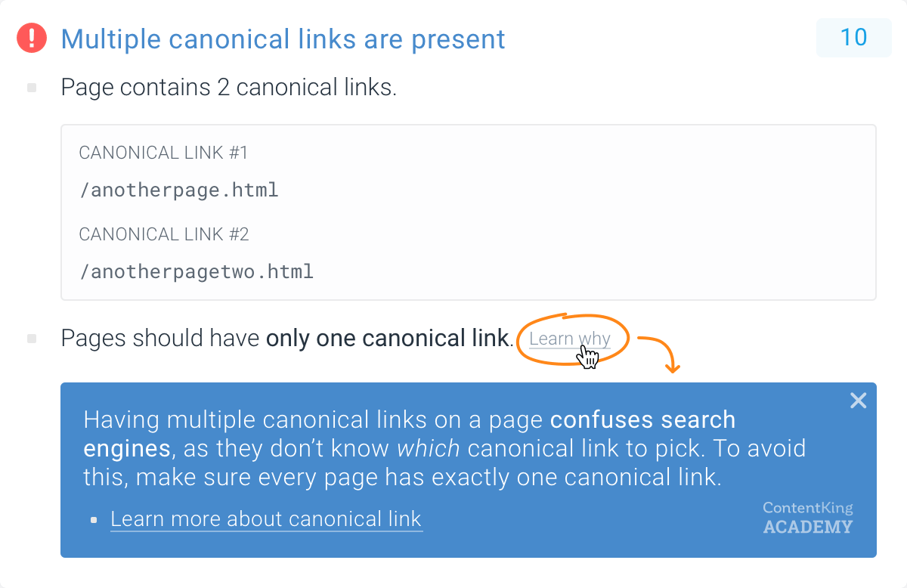The width and height of the screenshot is (907, 588).
Task: Click the orange curved arrow annotation
Action: click(x=659, y=353)
